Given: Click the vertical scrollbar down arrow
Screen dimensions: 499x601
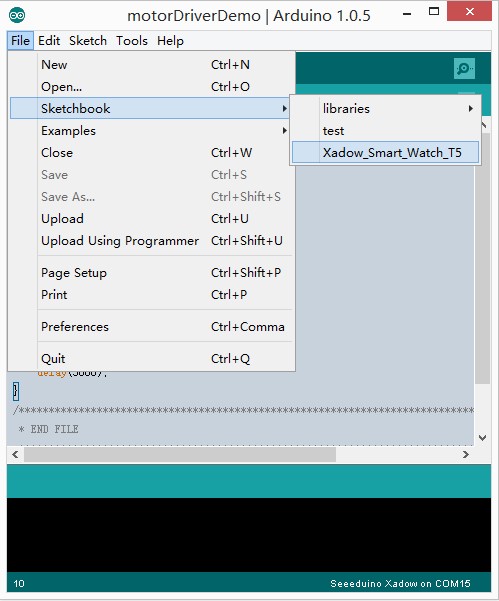Looking at the screenshot, I should [483, 437].
